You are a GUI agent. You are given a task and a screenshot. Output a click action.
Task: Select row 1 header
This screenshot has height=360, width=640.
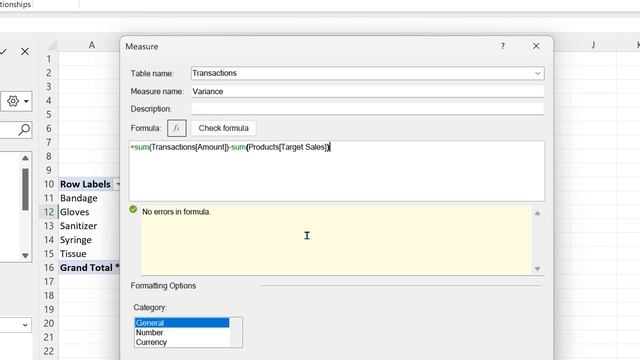tap(49, 59)
